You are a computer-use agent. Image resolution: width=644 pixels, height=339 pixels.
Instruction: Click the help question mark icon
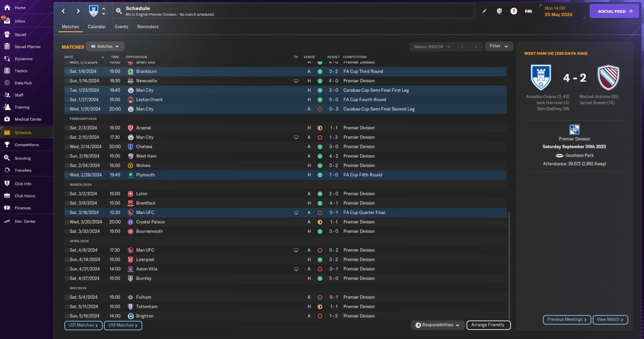(x=514, y=11)
